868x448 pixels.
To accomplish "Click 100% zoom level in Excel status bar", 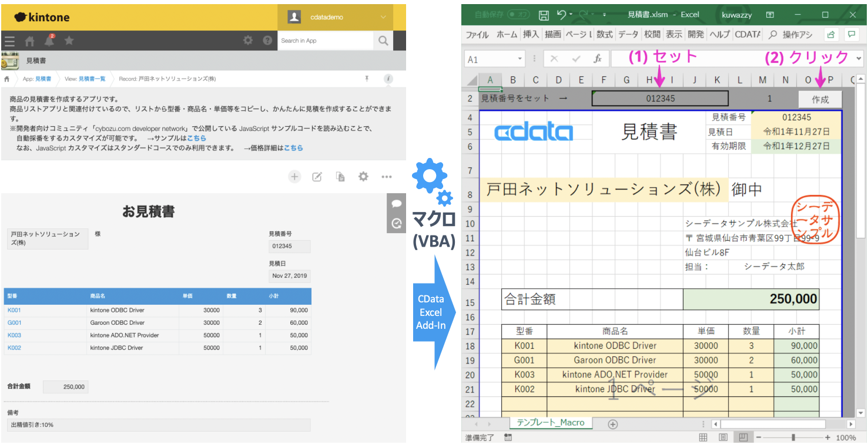I will [846, 437].
